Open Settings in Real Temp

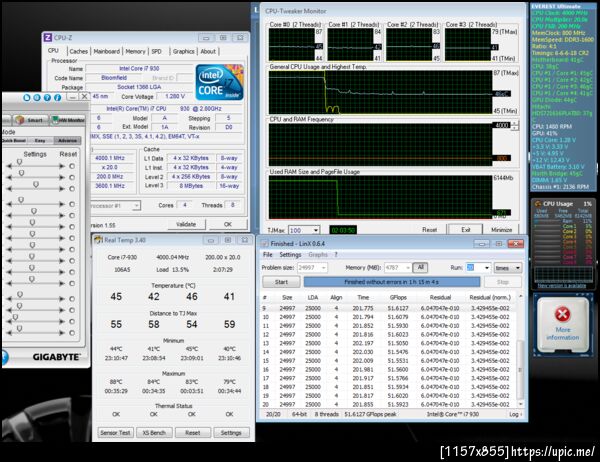coord(231,433)
